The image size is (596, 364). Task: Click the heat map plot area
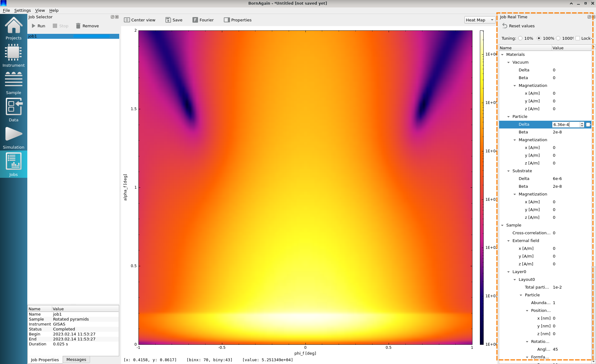pyautogui.click(x=305, y=187)
